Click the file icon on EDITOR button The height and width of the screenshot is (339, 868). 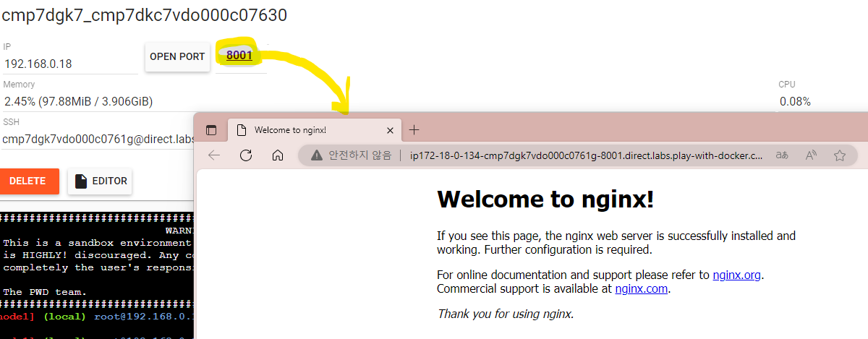[81, 181]
